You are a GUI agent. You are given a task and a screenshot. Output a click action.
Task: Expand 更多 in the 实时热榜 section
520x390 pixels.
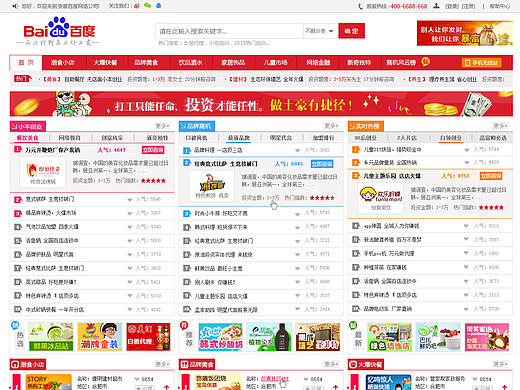click(500, 126)
